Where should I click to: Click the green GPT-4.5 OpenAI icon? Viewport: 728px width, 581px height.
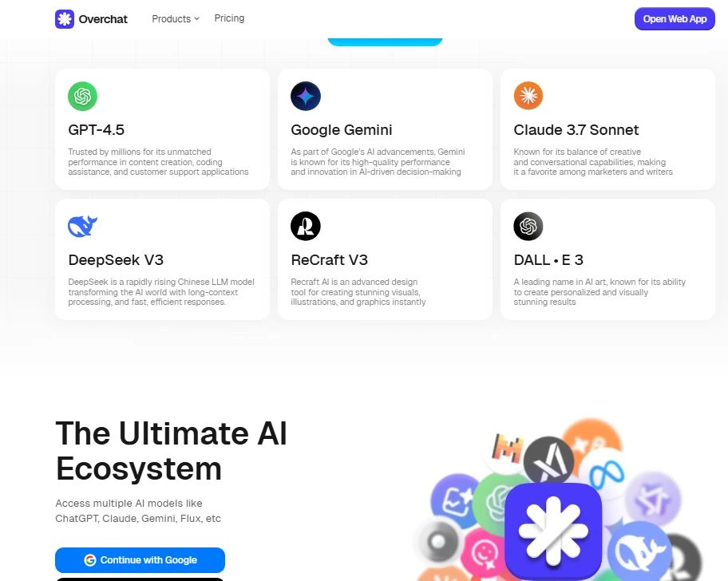[x=83, y=96]
